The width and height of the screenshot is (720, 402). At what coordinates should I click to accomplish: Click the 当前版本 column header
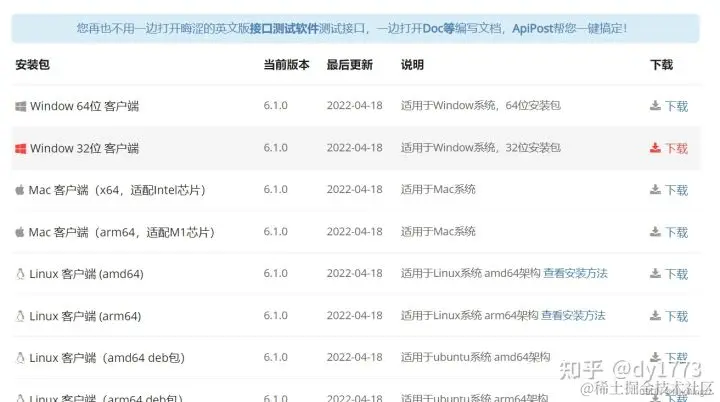[287, 65]
